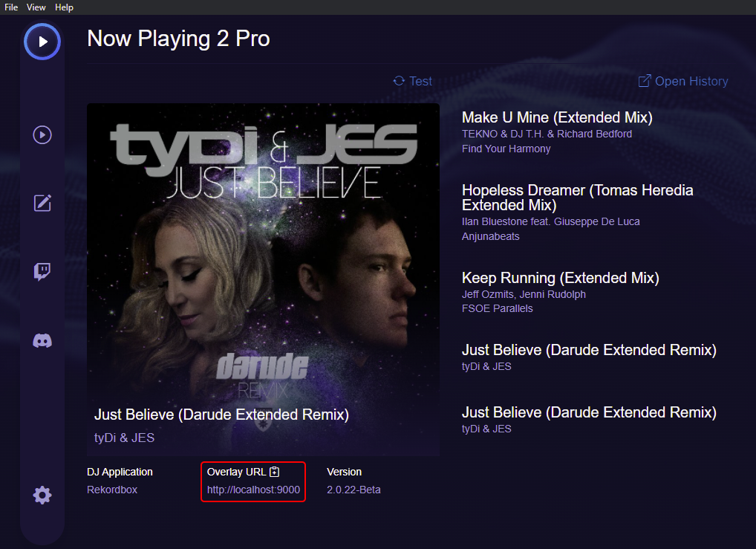Select Make U Mine (Extended Mix) track
This screenshot has height=549, width=756.
pos(557,117)
